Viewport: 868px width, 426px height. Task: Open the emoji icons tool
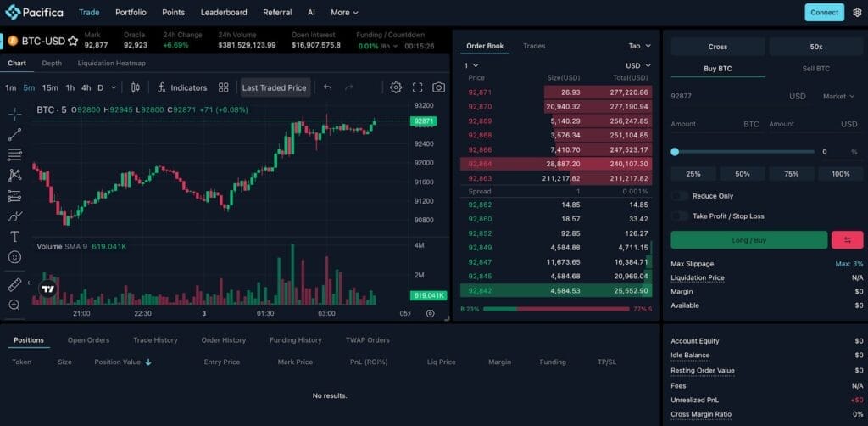(15, 257)
